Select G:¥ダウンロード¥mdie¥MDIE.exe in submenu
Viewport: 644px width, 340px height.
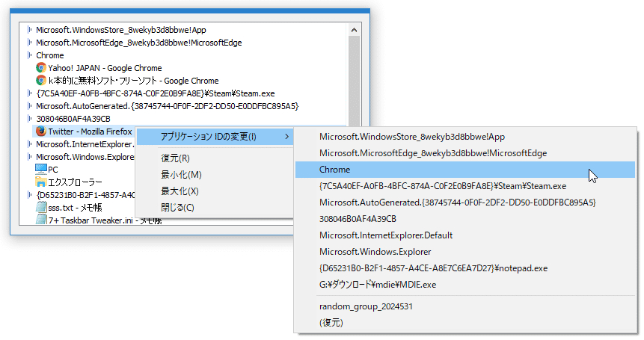465,284
